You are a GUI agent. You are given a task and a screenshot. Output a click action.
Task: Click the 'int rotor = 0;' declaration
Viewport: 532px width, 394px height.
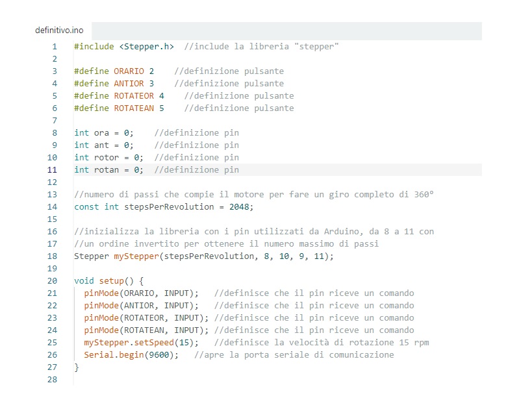109,158
